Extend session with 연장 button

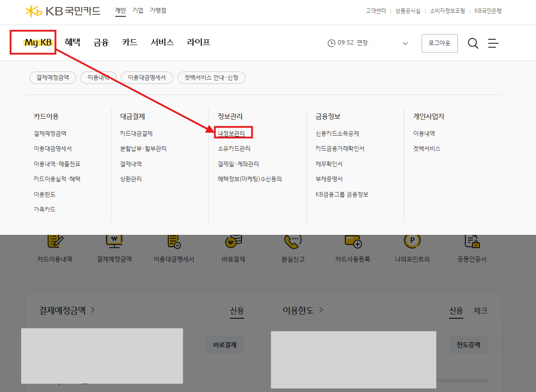click(362, 43)
